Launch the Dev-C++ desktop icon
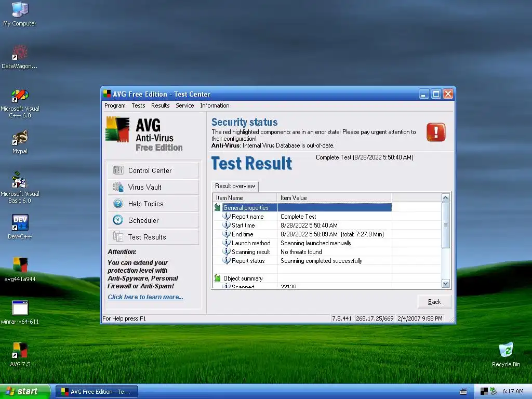 (20, 227)
